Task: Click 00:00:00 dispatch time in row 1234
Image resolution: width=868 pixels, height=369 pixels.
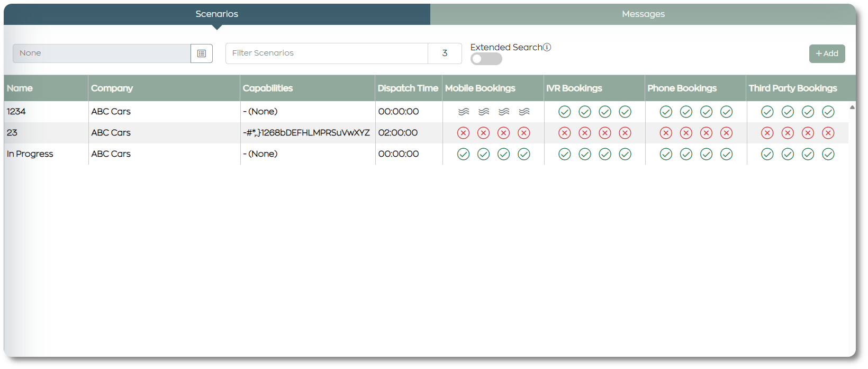Action: pyautogui.click(x=399, y=112)
